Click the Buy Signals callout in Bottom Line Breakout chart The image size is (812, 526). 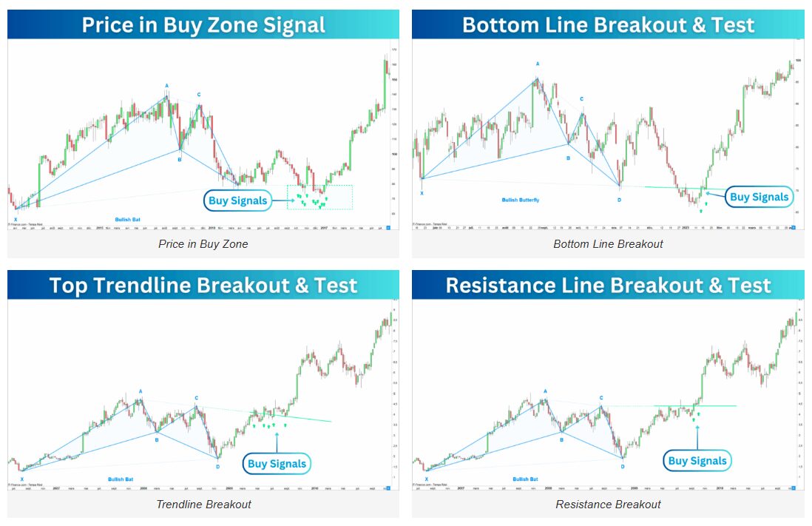(759, 197)
